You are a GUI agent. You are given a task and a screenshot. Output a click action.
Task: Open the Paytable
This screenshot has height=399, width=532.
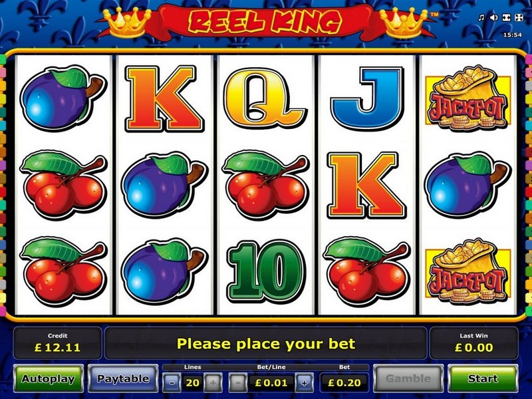[123, 378]
